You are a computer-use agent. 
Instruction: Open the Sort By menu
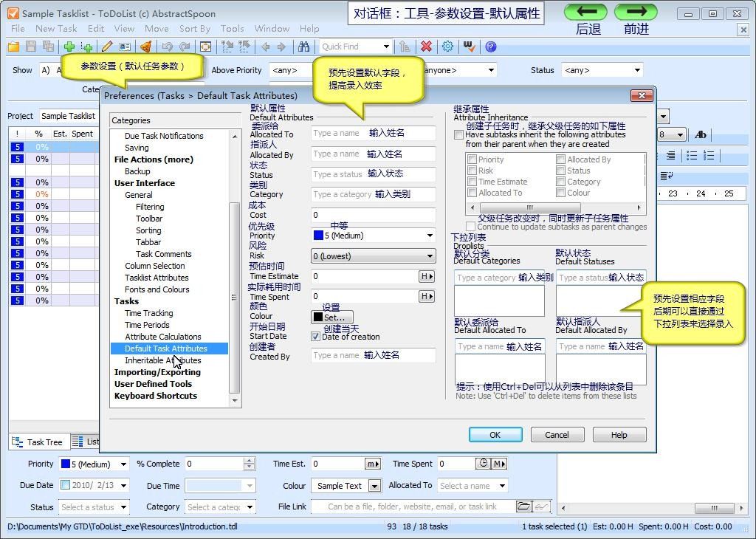point(195,29)
